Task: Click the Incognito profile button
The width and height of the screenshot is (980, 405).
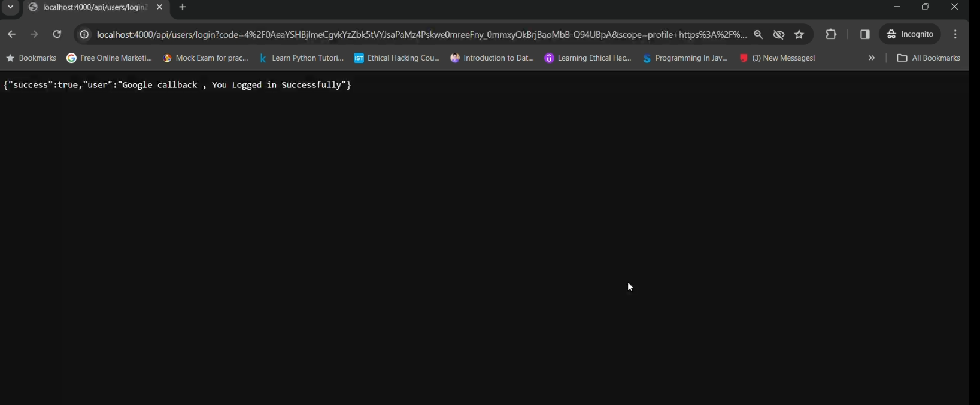Action: click(x=911, y=35)
